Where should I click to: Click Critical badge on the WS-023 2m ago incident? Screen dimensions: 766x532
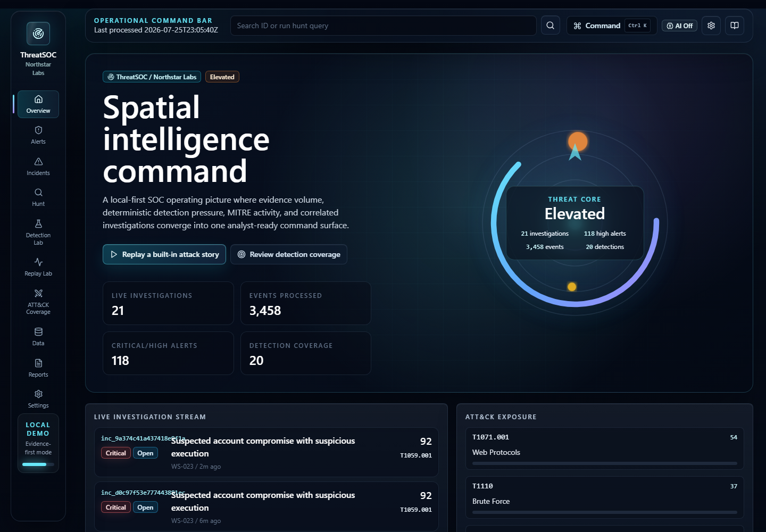pyautogui.click(x=116, y=453)
